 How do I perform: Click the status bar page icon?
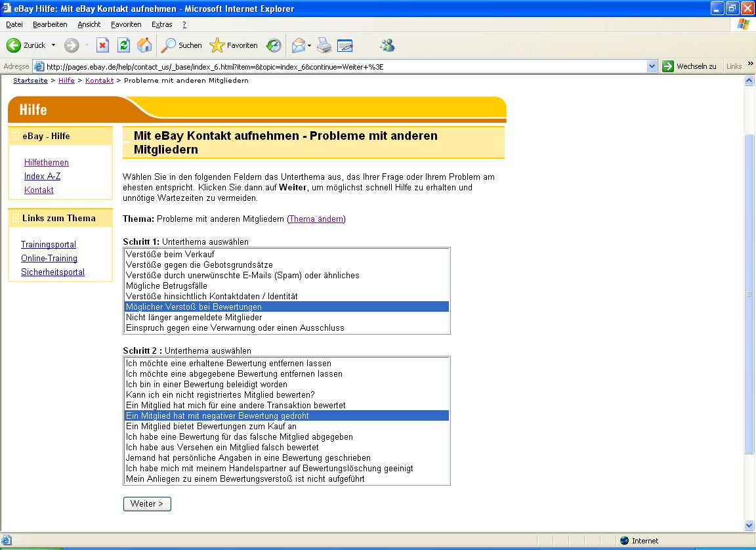click(7, 540)
